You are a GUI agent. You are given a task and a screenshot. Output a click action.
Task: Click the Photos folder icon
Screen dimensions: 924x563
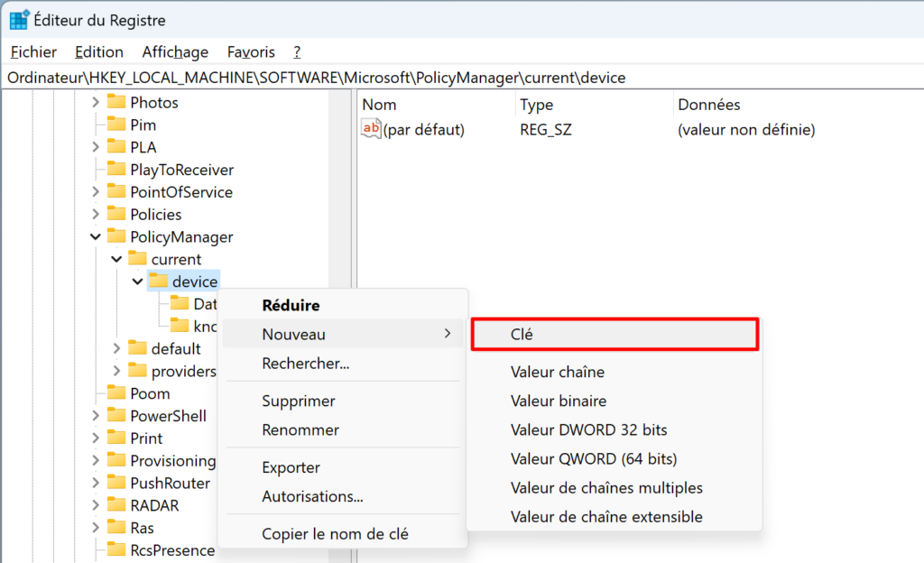click(x=116, y=102)
